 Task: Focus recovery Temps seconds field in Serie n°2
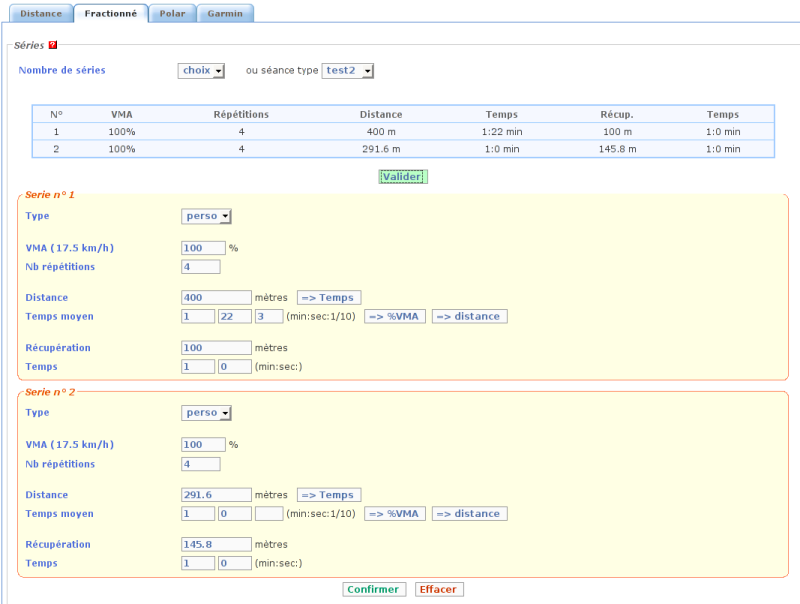pyautogui.click(x=235, y=563)
